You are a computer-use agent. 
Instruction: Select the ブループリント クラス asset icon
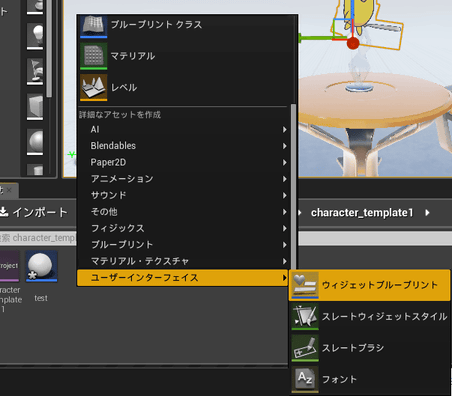94,26
